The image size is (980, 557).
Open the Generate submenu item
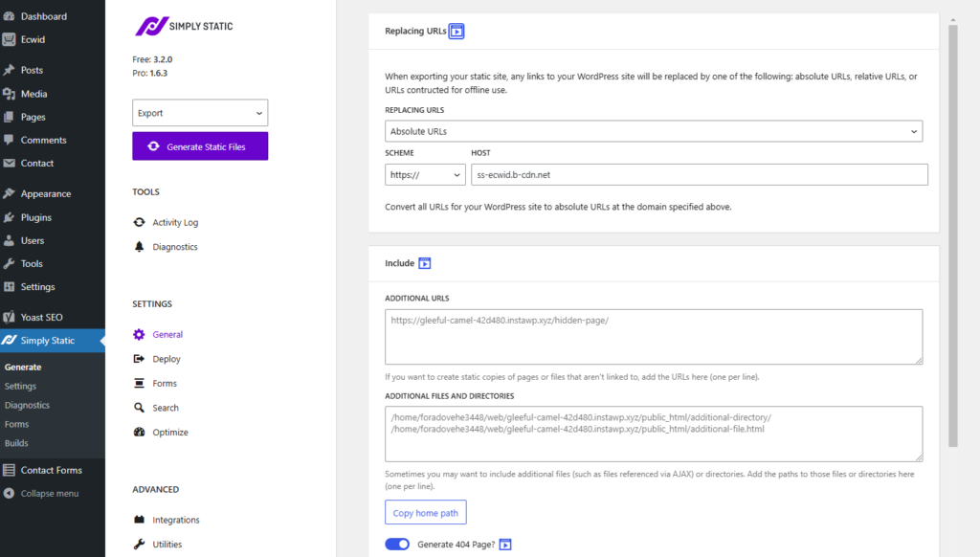click(x=23, y=368)
